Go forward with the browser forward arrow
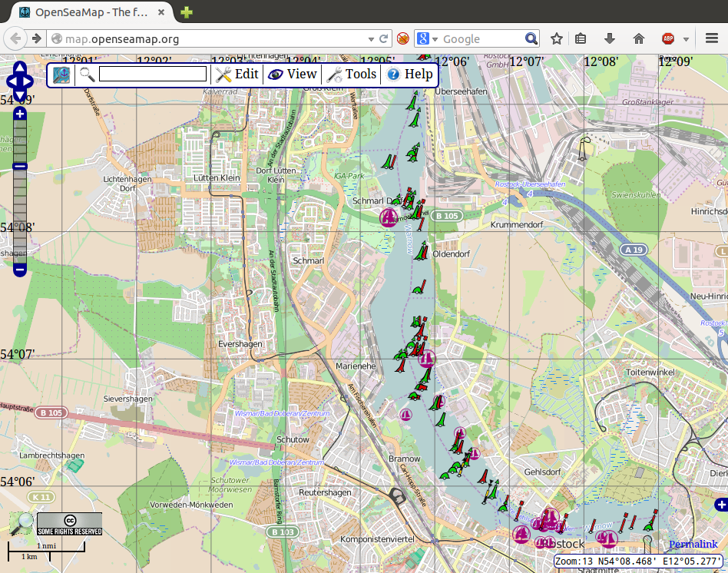728x573 pixels. [37, 38]
